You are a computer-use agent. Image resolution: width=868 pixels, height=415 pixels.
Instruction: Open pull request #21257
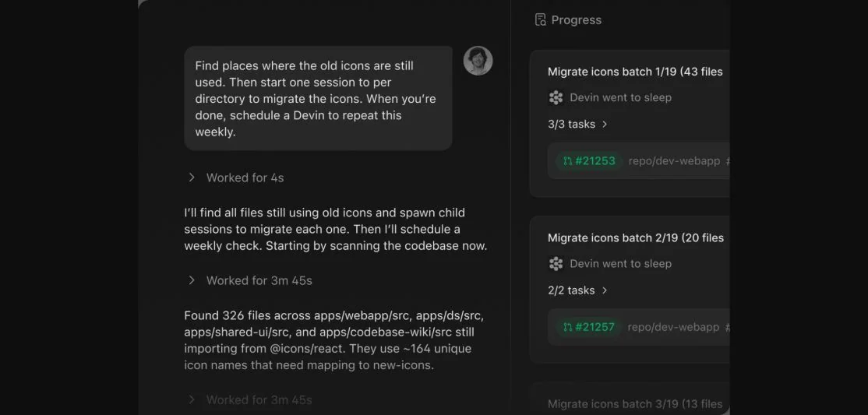click(x=589, y=327)
